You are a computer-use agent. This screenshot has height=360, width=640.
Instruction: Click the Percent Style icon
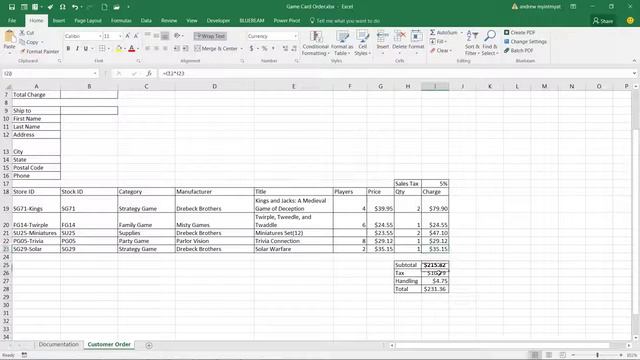click(264, 49)
